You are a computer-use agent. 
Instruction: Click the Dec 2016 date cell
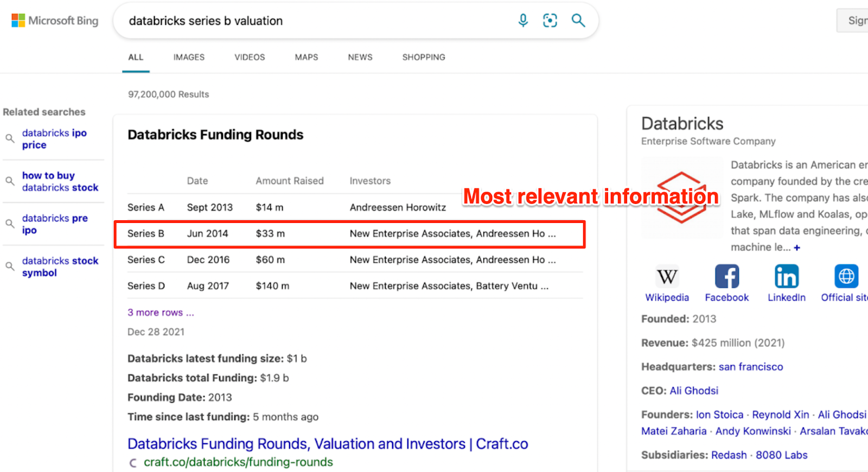(208, 260)
